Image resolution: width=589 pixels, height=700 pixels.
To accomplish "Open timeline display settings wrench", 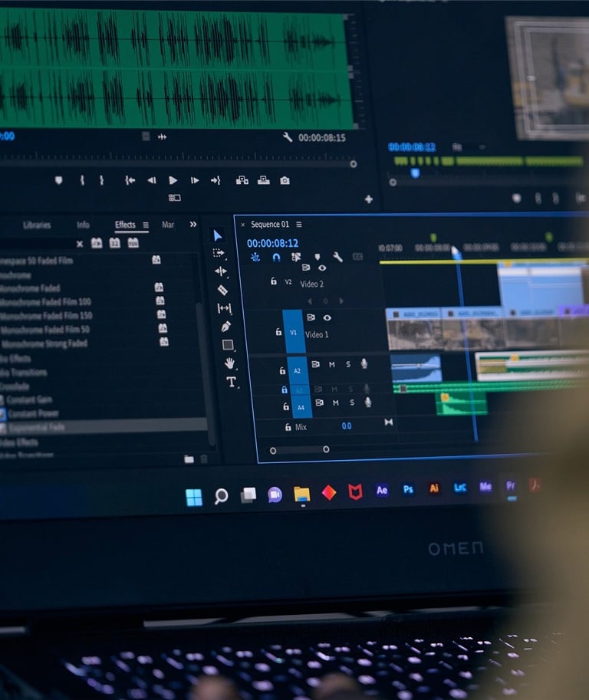I will (x=337, y=257).
